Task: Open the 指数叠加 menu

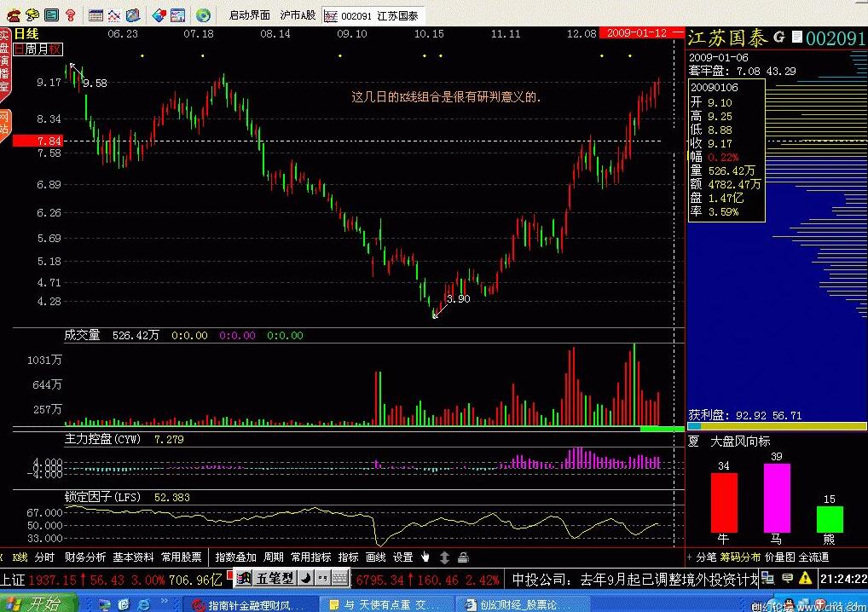Action: pyautogui.click(x=236, y=557)
